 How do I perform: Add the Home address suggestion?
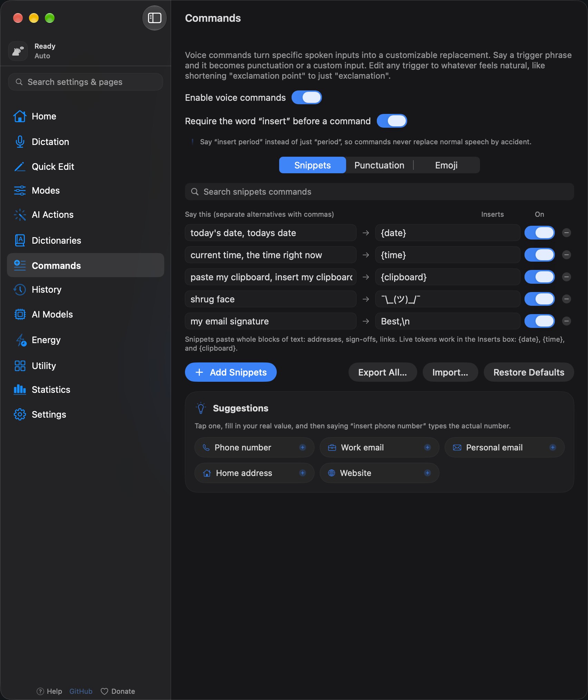(x=254, y=473)
